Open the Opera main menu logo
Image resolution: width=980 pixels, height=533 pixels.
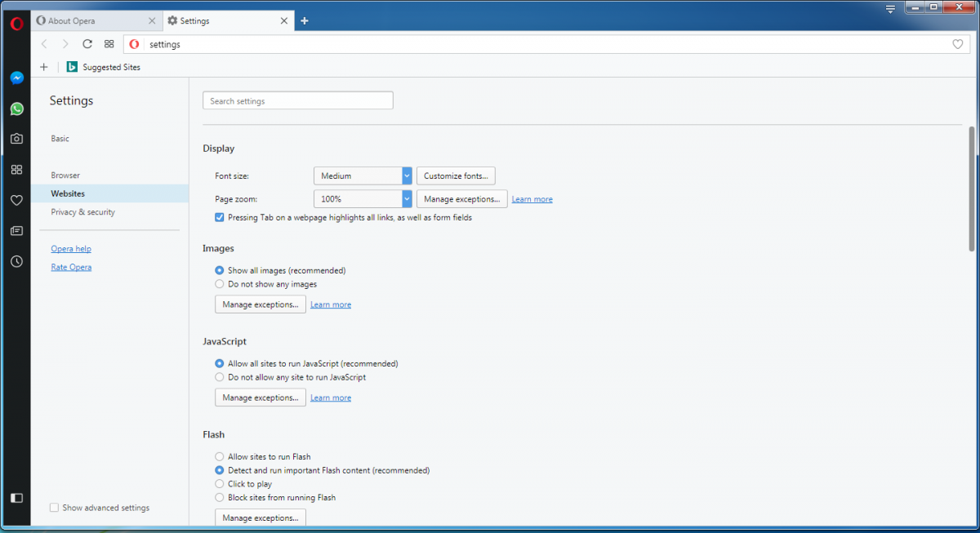point(16,24)
